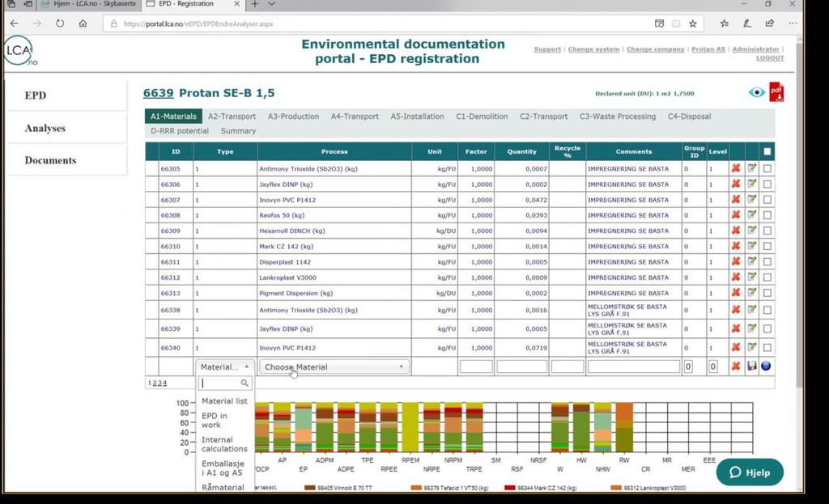
Task: Check the box for row 66305
Action: pyautogui.click(x=767, y=168)
